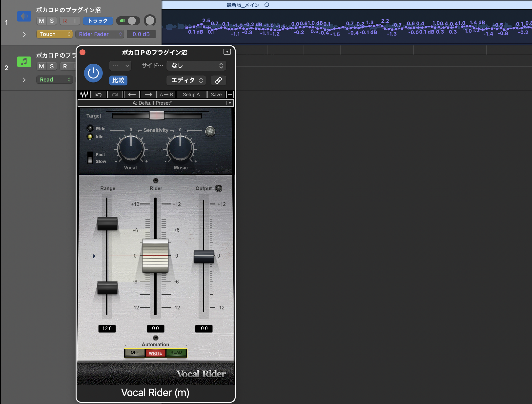Image resolution: width=532 pixels, height=404 pixels.
Task: Click round spill button beside Sensitivity
Action: 210,131
